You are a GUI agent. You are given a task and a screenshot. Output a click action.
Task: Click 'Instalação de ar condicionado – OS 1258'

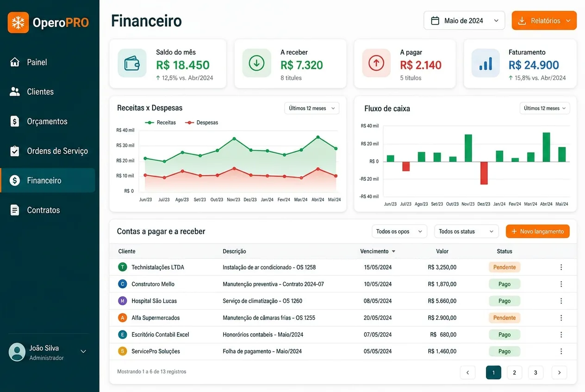tap(269, 267)
